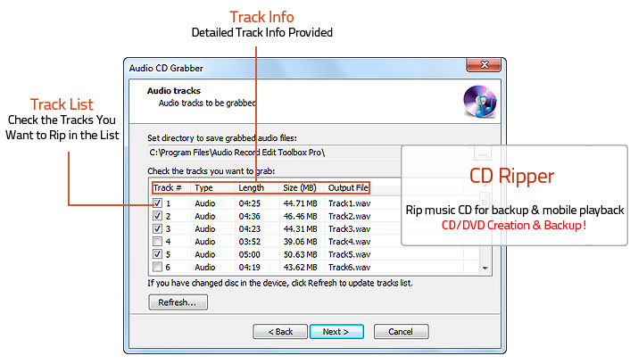Sort by the Output File column header
Viewport: 630px width, 364px height.
point(347,188)
